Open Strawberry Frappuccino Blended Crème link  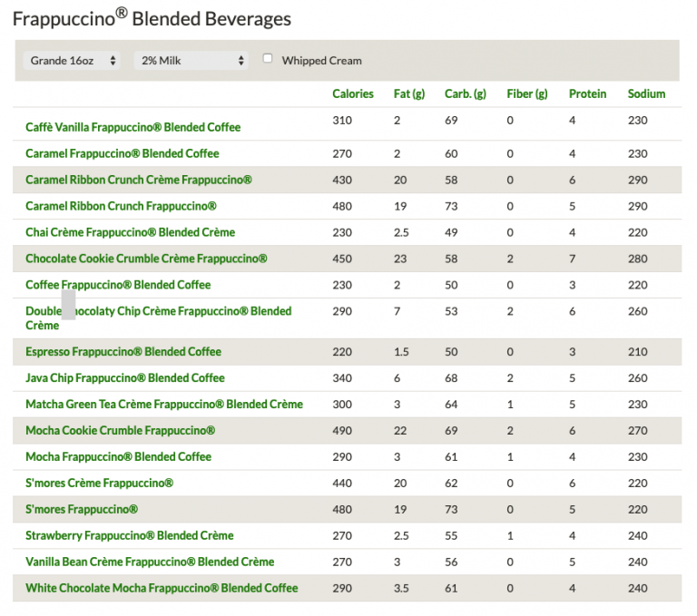click(129, 535)
